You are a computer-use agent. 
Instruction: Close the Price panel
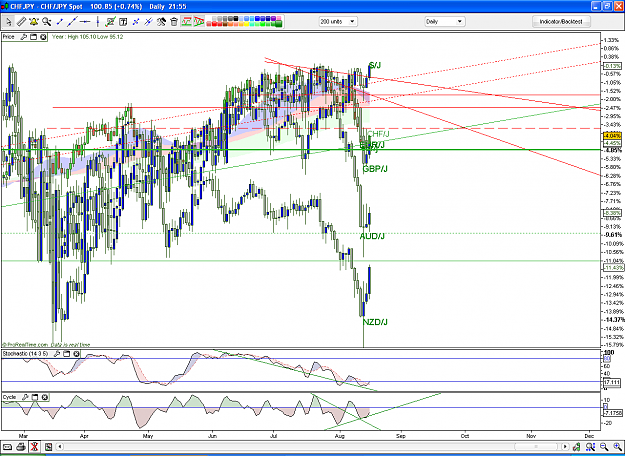[x=43, y=37]
